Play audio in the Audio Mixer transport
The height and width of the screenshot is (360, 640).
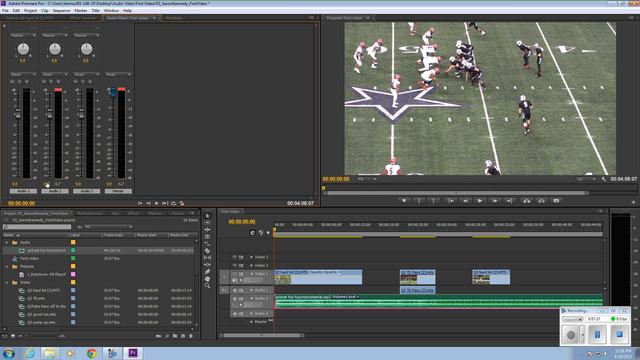pyautogui.click(x=156, y=203)
